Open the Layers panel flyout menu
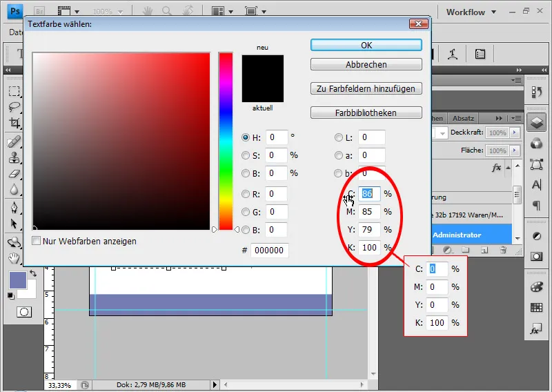 pyautogui.click(x=516, y=118)
